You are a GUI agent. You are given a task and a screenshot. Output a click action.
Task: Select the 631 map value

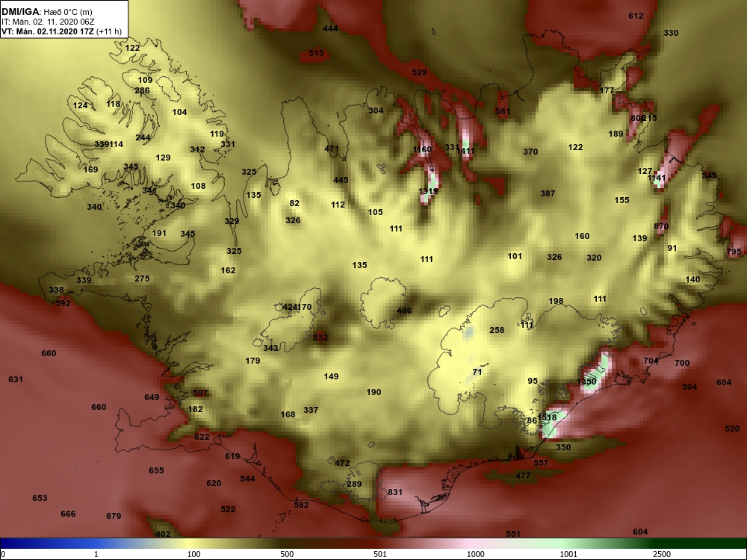pos(15,380)
